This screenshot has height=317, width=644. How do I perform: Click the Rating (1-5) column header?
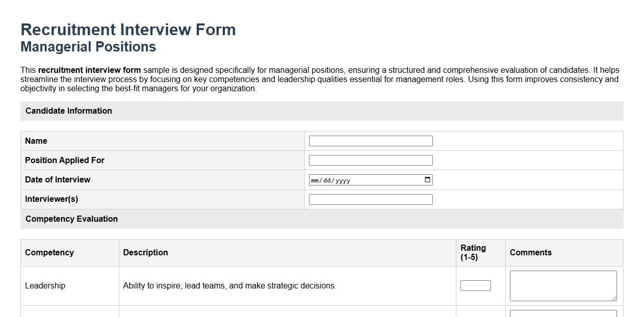click(473, 252)
